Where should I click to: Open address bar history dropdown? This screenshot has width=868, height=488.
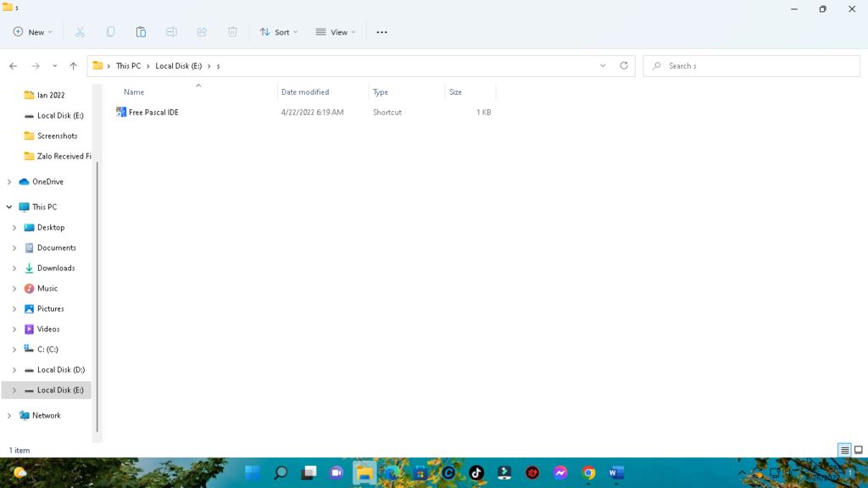click(x=603, y=66)
